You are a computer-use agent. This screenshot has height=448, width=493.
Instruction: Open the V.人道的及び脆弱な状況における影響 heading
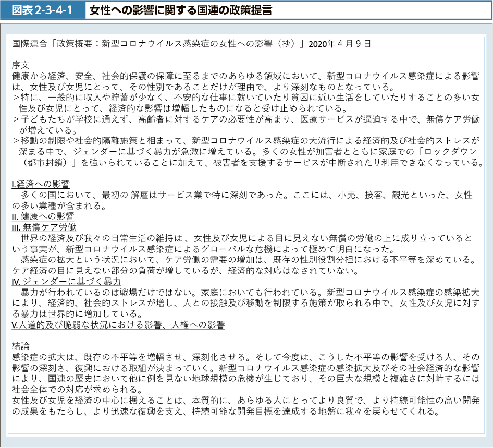pyautogui.click(x=118, y=324)
